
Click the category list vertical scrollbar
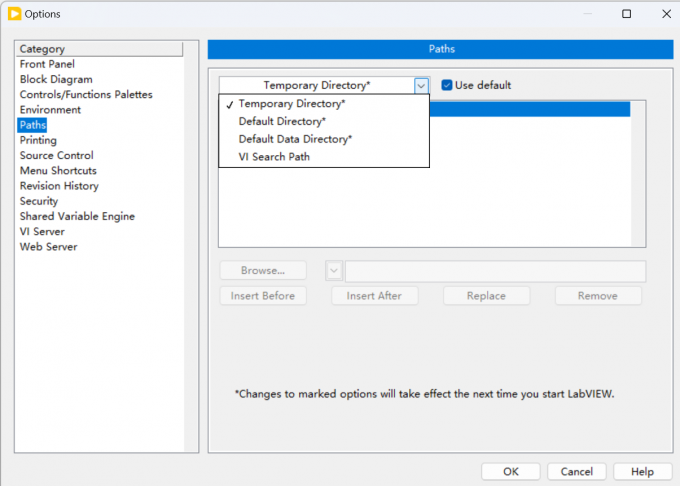click(x=191, y=247)
